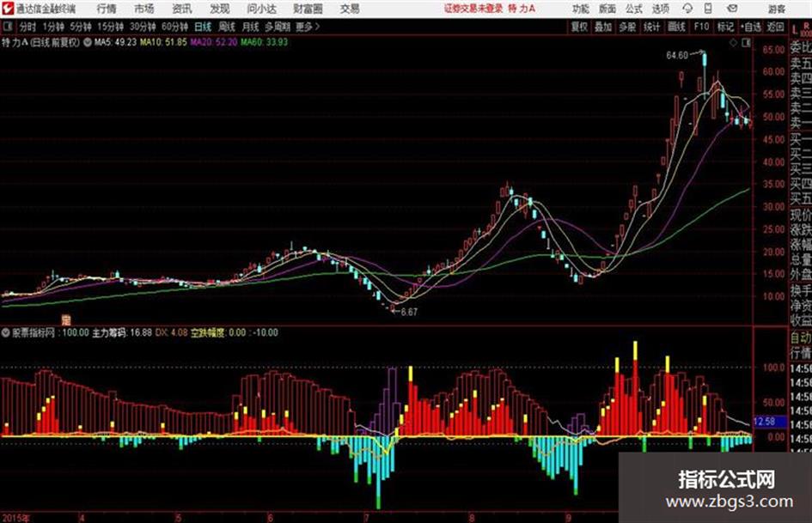
Task: Click the 多股 multi-stock button
Action: coord(627,27)
